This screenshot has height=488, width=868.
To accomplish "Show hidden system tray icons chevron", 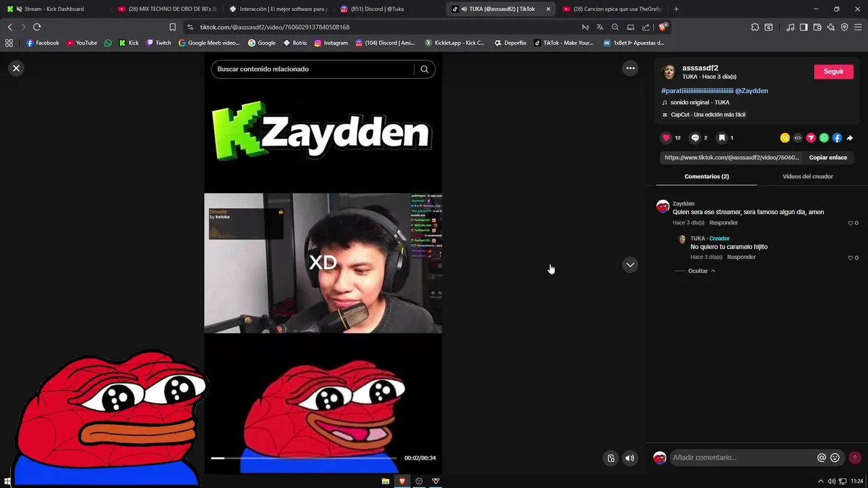I will [x=821, y=481].
